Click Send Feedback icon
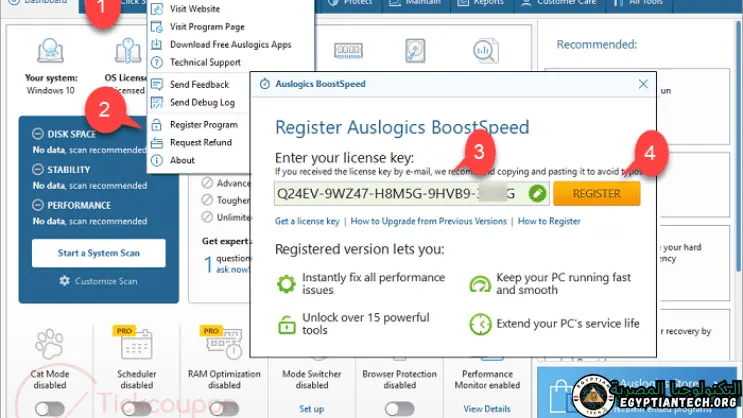Viewport: 743px width, 418px height. [157, 84]
